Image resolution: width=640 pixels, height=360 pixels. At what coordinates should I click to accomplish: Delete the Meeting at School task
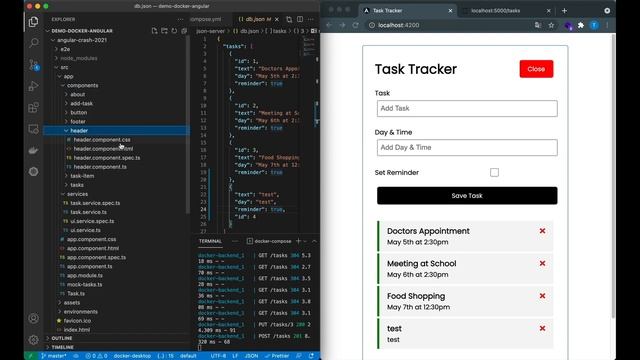[542, 264]
